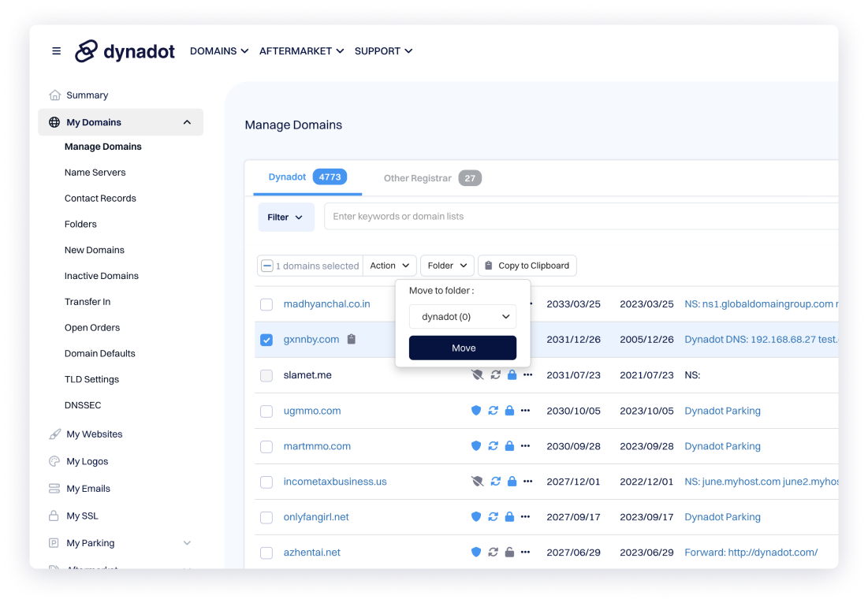Open the three-dot menu for incometaxbusiness.us
The width and height of the screenshot is (868, 603).
click(527, 482)
